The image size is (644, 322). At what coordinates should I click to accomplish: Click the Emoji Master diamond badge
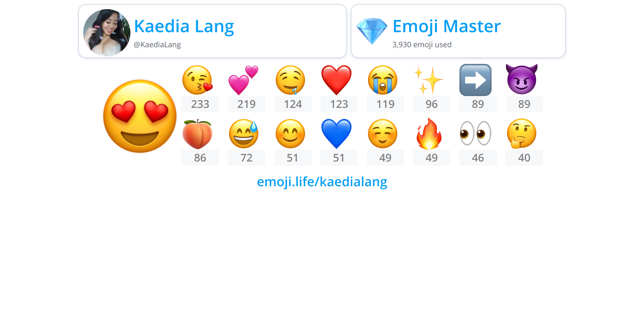(372, 31)
